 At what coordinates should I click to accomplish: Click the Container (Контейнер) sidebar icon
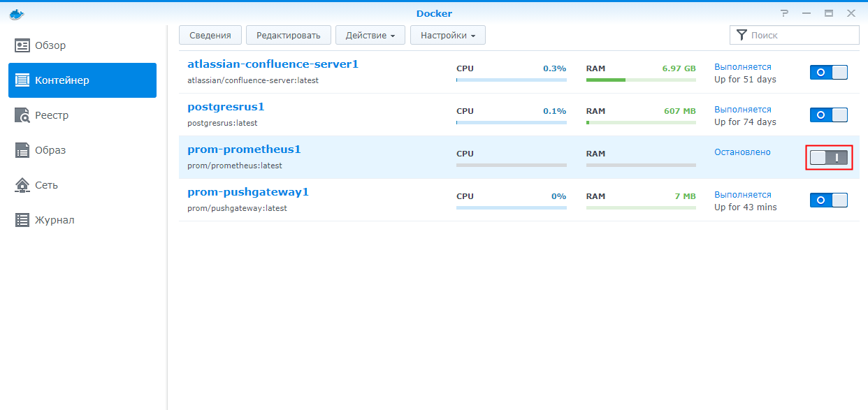pyautogui.click(x=22, y=80)
